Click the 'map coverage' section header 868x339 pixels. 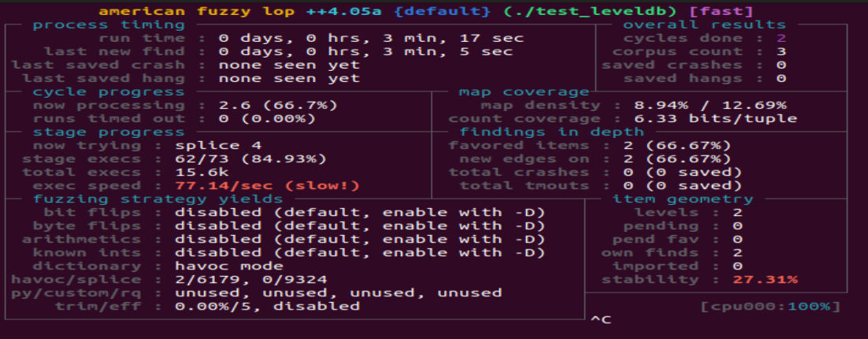pyautogui.click(x=525, y=91)
